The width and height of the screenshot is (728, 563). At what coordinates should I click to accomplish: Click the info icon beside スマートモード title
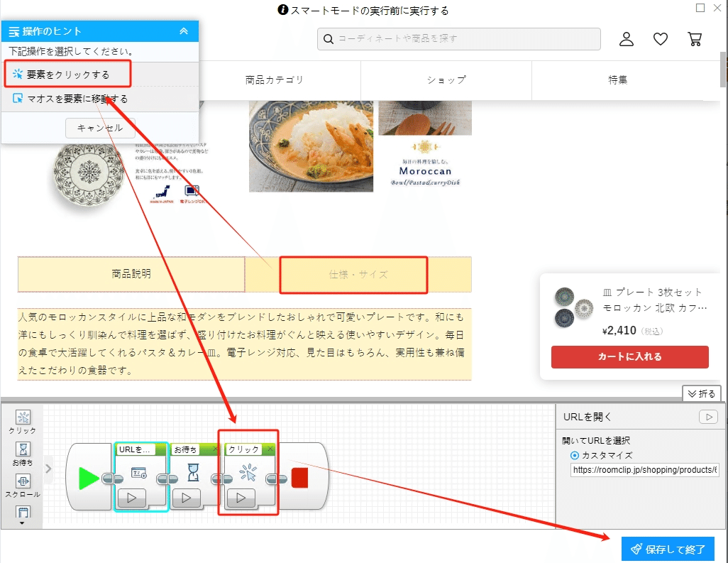(x=282, y=10)
